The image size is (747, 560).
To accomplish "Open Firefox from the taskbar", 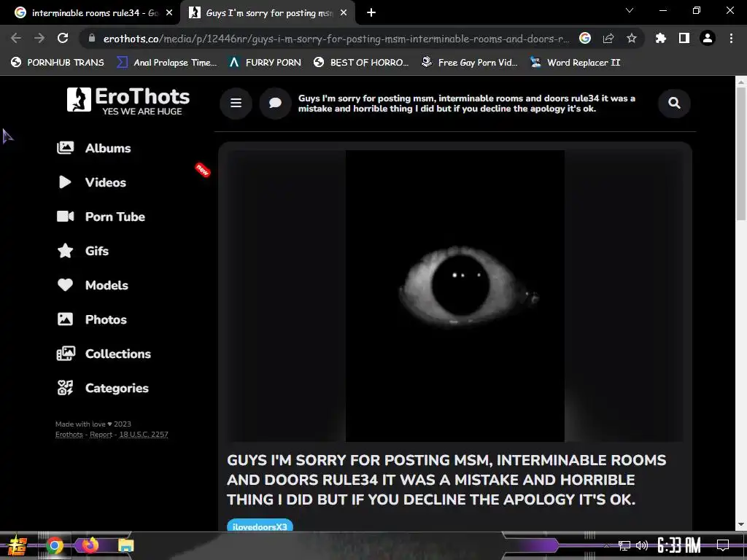I will tap(90, 545).
